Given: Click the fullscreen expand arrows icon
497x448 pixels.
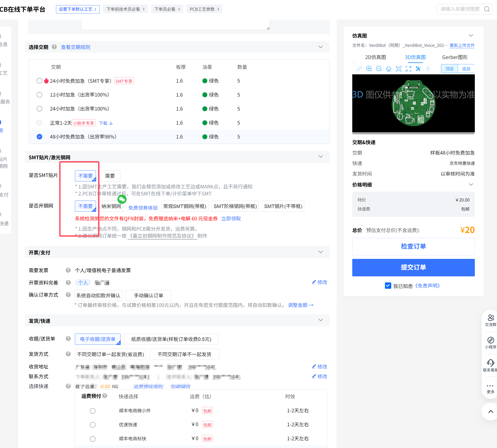Looking at the screenshot, I should point(408,69).
